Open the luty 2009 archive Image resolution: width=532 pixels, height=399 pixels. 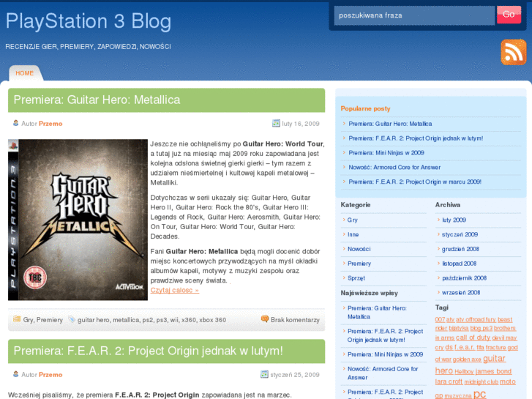[x=454, y=220]
